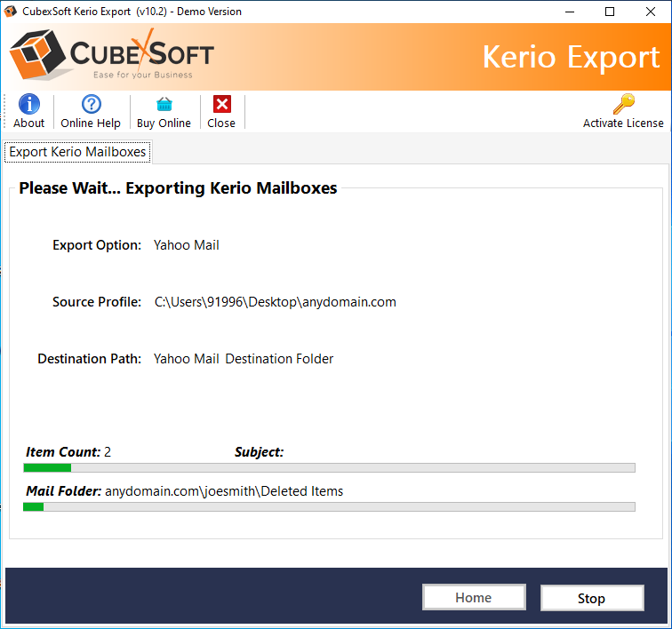Select the Export Kerio Mailboxes tab
The image size is (672, 629).
tap(77, 152)
